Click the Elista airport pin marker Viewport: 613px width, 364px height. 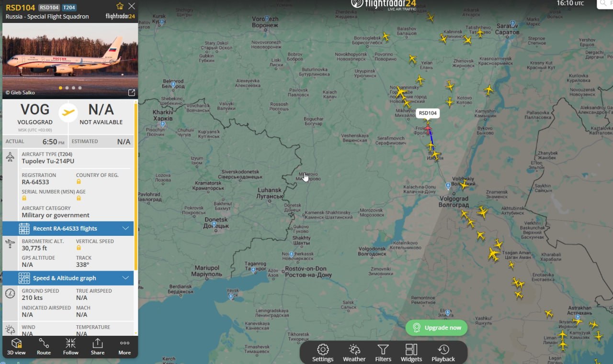[x=447, y=312]
